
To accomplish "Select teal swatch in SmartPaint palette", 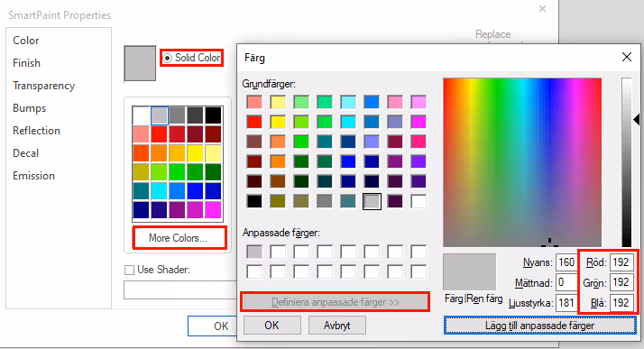I will [141, 191].
